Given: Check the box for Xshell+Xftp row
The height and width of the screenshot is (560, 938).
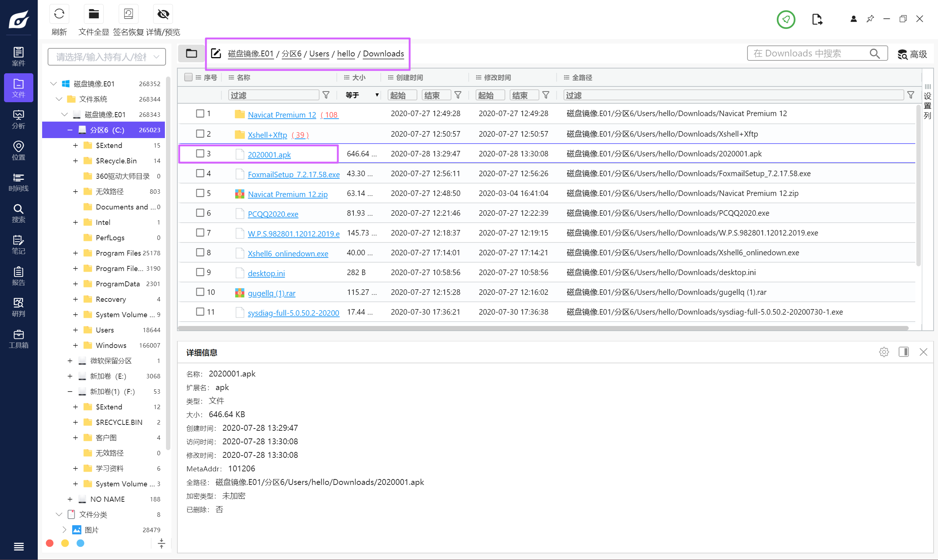Looking at the screenshot, I should click(x=200, y=134).
